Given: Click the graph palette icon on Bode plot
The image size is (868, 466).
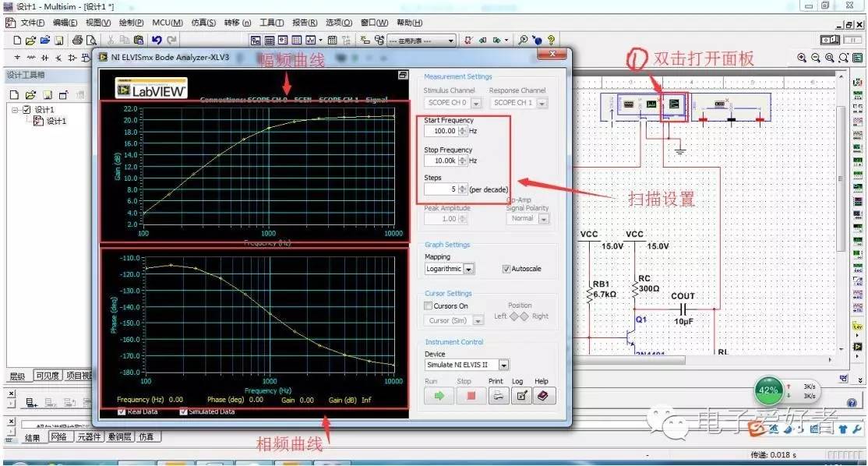Looking at the screenshot, I should click(403, 75).
